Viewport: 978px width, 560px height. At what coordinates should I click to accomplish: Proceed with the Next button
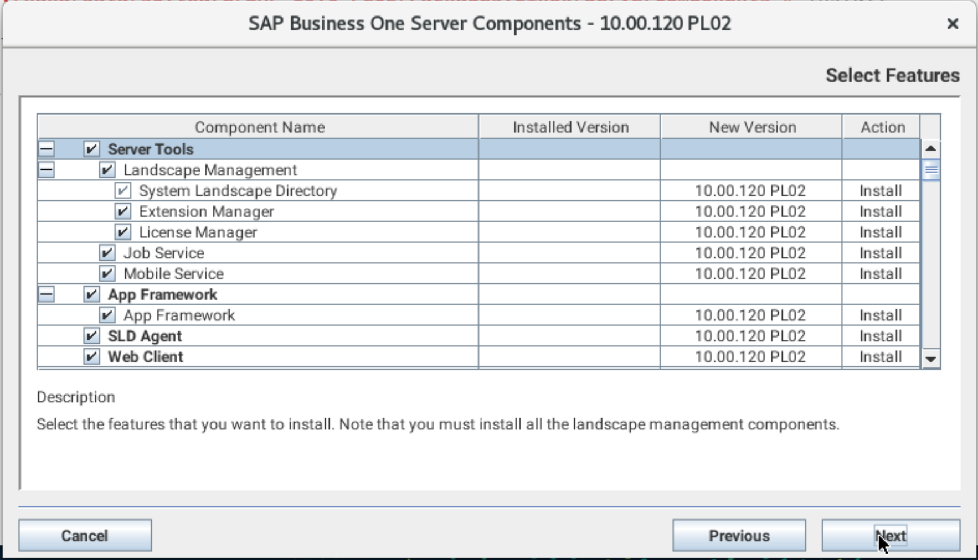pyautogui.click(x=891, y=535)
